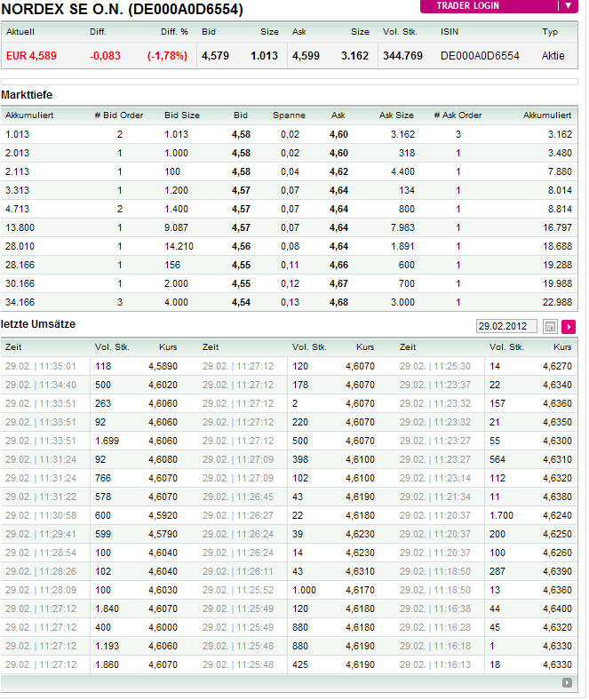
Task: Submit date with pink arrow button
Action: click(569, 326)
